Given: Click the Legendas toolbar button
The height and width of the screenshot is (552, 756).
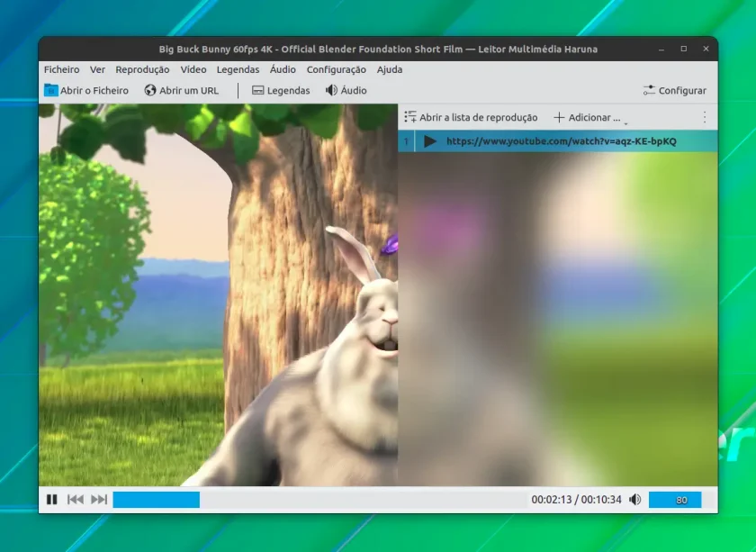Looking at the screenshot, I should coord(281,90).
